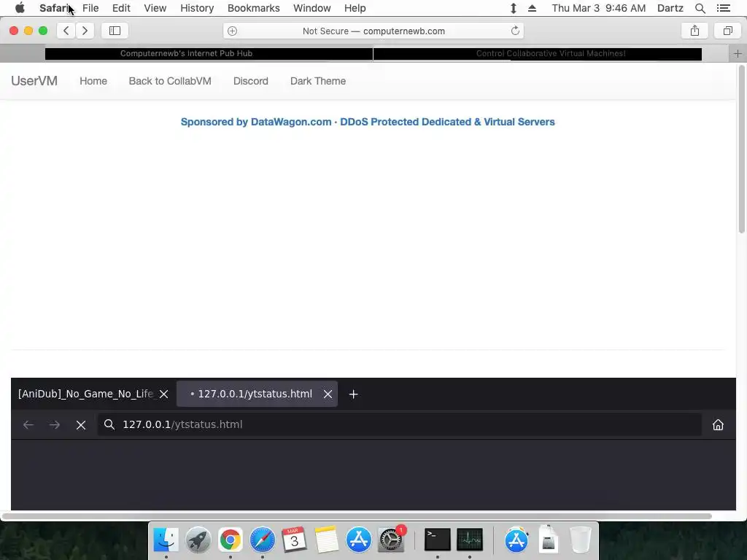Viewport: 747px width, 560px height.
Task: Open a new Safari tab
Action: pyautogui.click(x=738, y=53)
